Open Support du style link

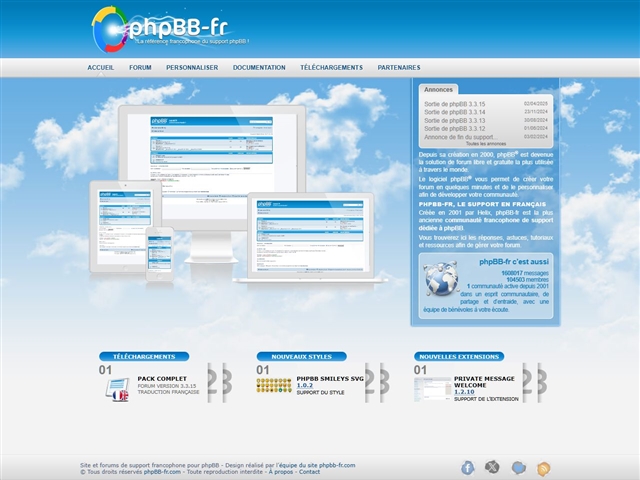[x=320, y=393]
